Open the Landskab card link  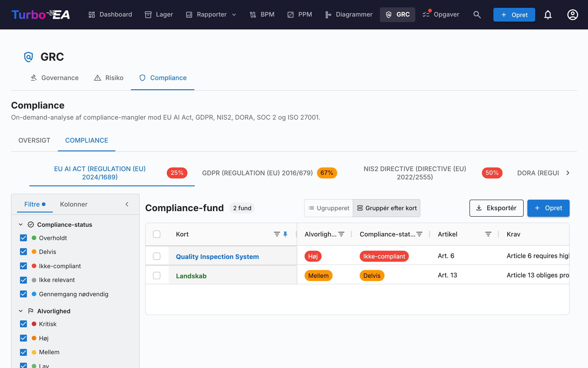point(191,276)
